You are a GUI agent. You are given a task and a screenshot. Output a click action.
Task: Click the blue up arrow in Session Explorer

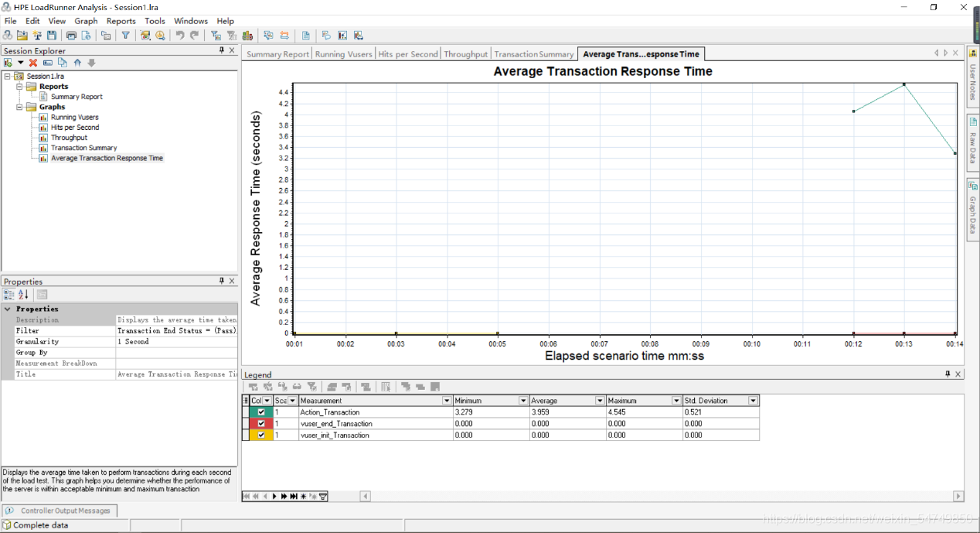click(77, 63)
